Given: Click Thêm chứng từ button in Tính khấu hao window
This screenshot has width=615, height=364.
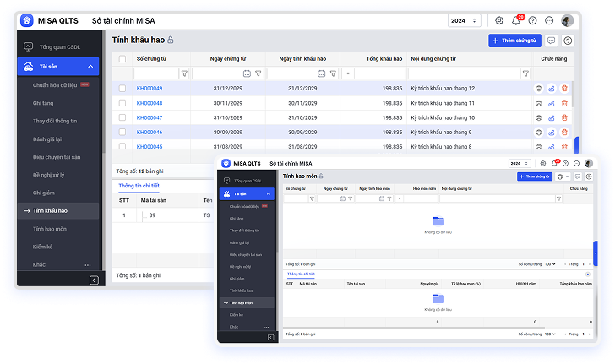Looking at the screenshot, I should tap(514, 41).
